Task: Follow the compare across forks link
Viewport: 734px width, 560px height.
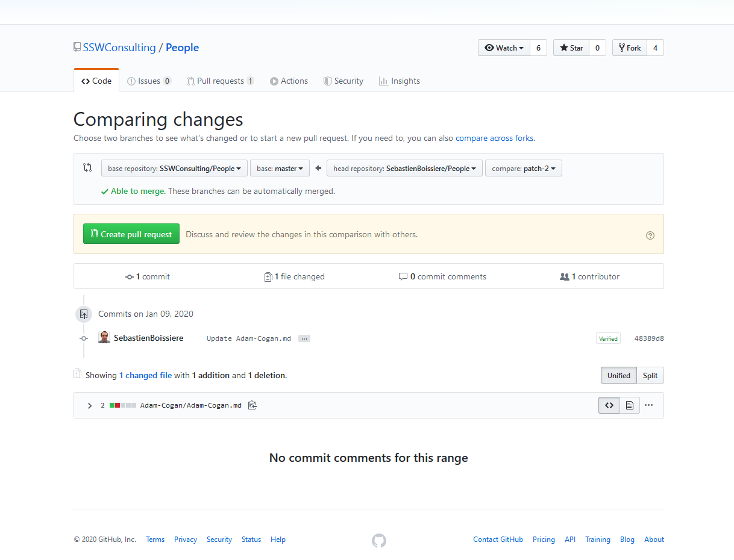Action: pyautogui.click(x=494, y=138)
